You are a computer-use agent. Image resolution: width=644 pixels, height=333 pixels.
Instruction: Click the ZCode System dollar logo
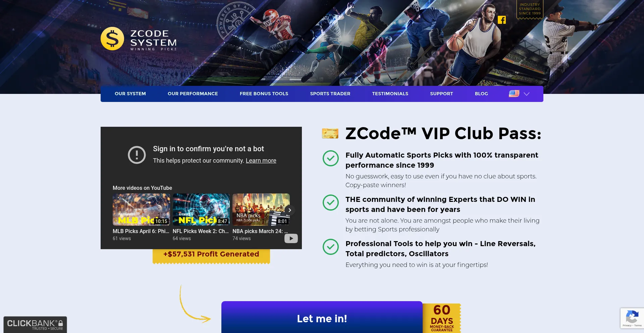pos(112,39)
